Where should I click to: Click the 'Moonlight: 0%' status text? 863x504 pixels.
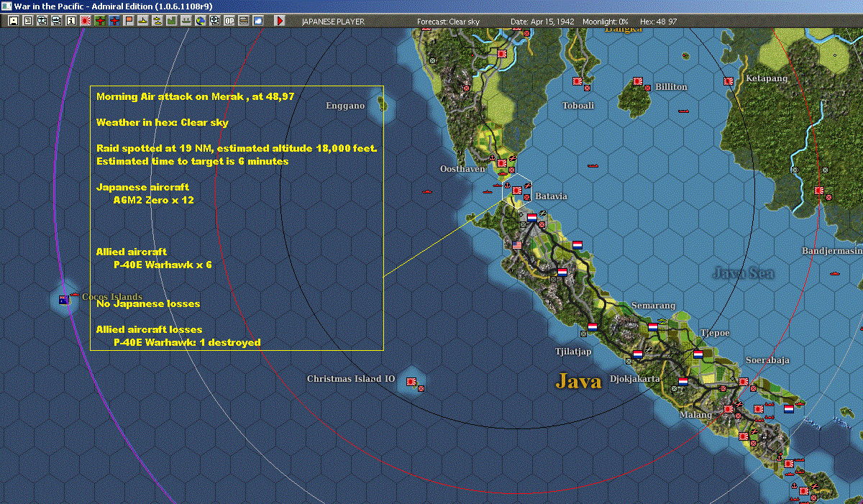click(606, 22)
